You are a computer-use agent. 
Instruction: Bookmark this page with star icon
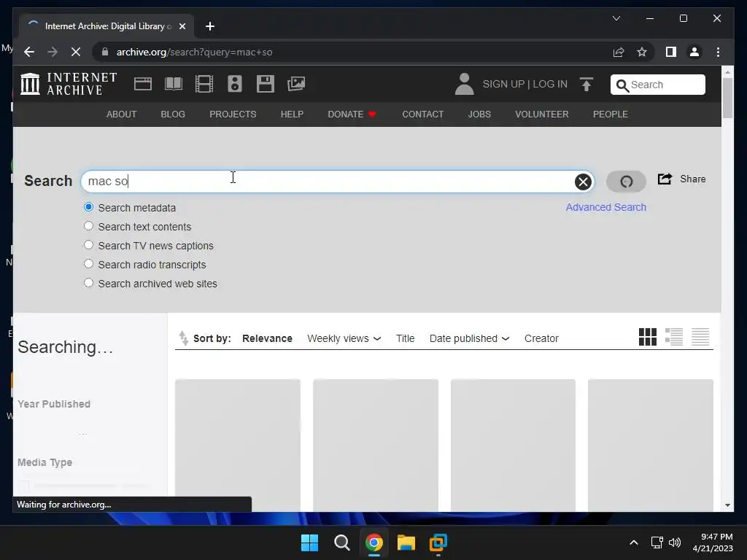point(642,52)
